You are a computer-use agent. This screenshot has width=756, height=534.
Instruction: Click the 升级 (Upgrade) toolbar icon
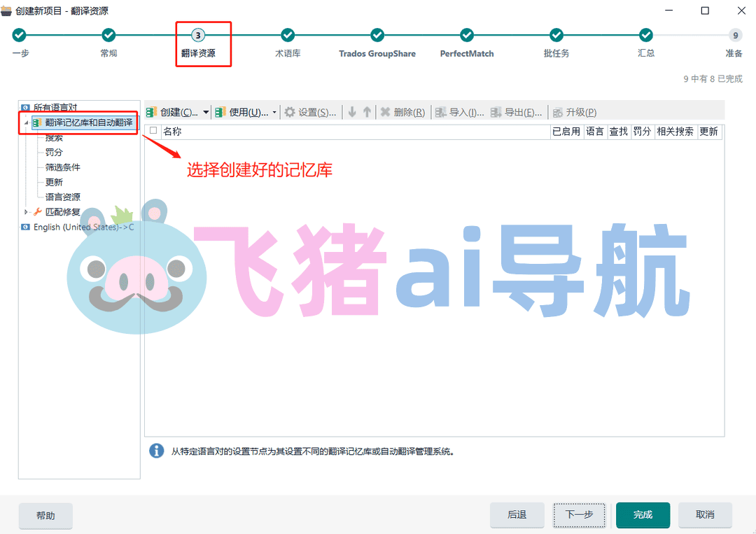(558, 112)
